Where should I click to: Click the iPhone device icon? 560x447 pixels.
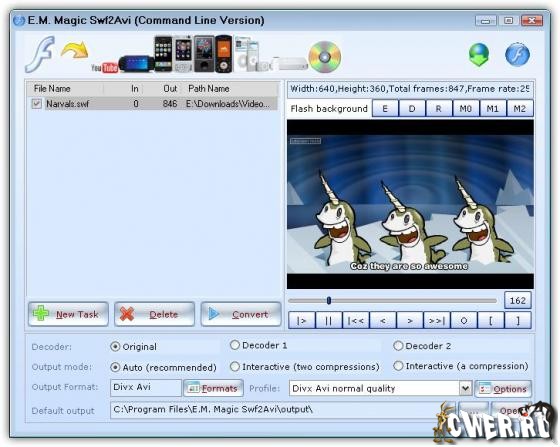click(x=163, y=54)
